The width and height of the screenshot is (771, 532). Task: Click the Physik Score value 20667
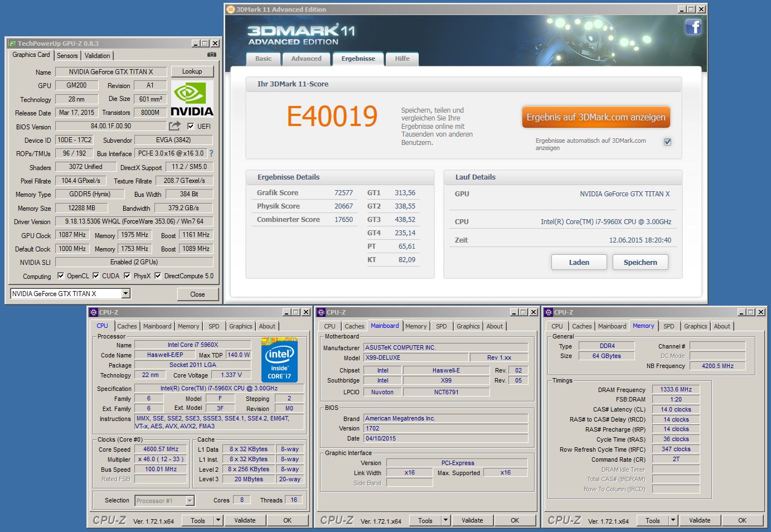coord(343,206)
